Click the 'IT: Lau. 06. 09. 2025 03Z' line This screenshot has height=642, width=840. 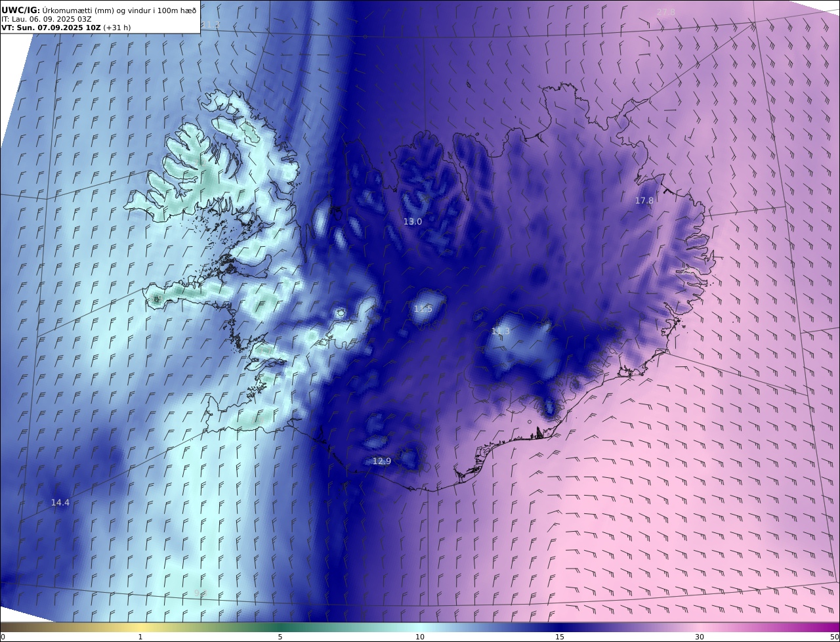click(46, 19)
